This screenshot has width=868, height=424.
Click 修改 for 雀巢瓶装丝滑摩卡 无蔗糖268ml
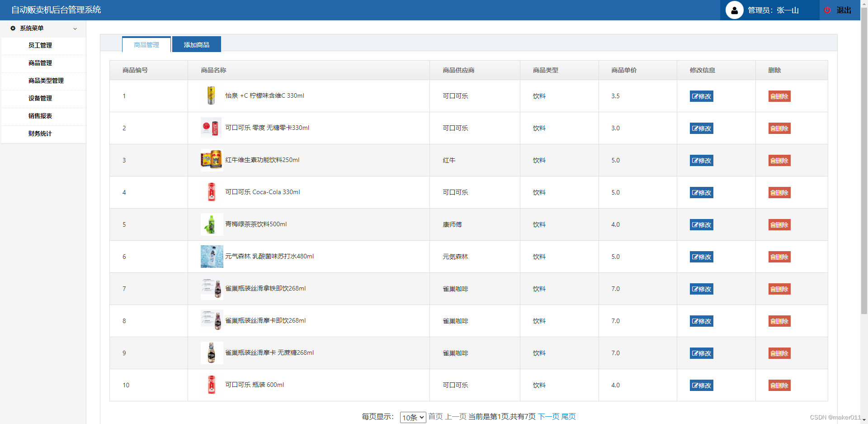point(702,353)
